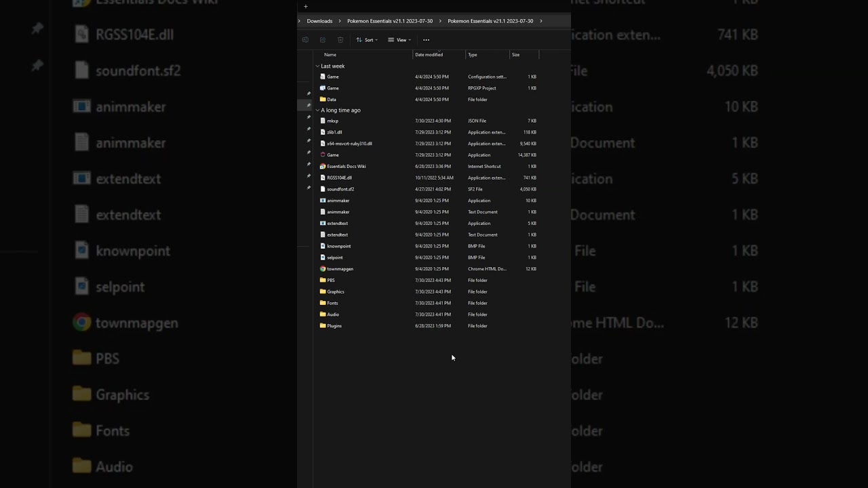
Task: Select the Essentials Docs Wiki shortcut icon
Action: click(x=323, y=166)
